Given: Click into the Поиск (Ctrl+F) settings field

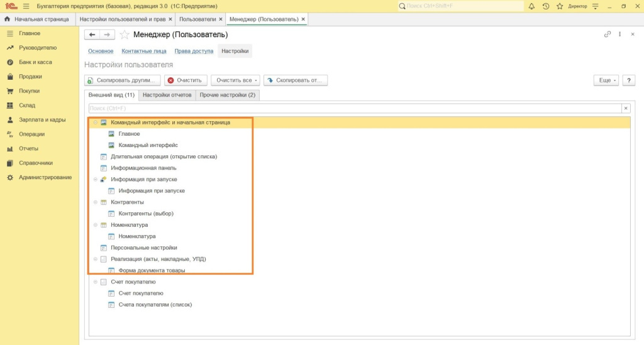Looking at the screenshot, I should (x=352, y=108).
